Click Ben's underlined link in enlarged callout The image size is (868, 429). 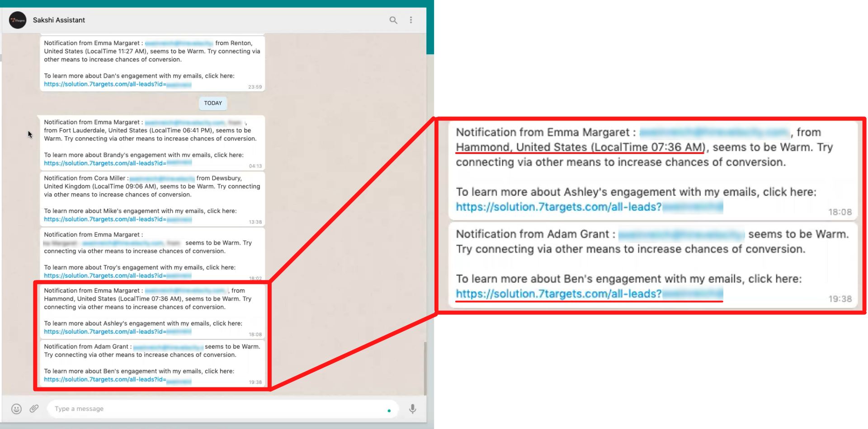click(x=558, y=294)
